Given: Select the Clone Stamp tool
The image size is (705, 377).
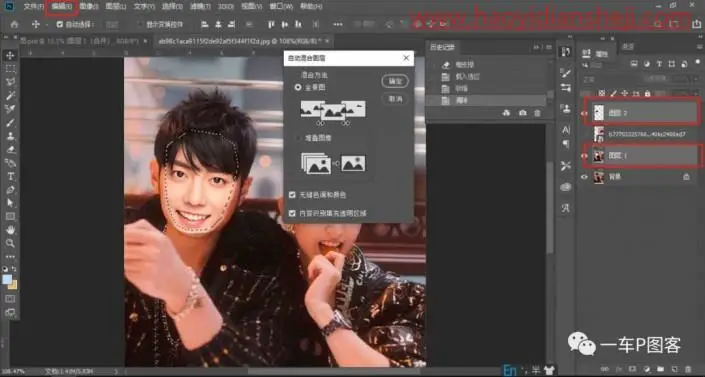Looking at the screenshot, I should [10, 136].
